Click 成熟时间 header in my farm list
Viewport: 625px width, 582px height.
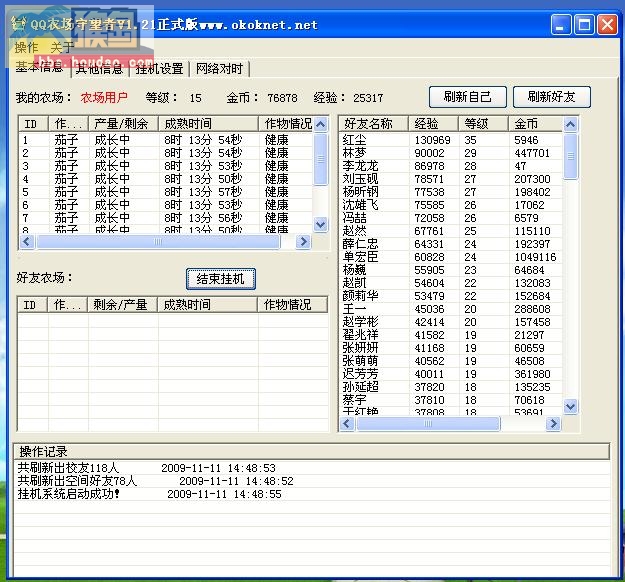pyautogui.click(x=208, y=124)
